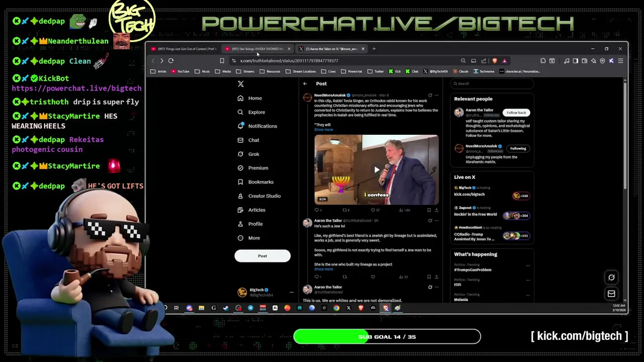Expand the More menu in the sidebar
Viewport: 644px width, 362px height.
pyautogui.click(x=249, y=238)
